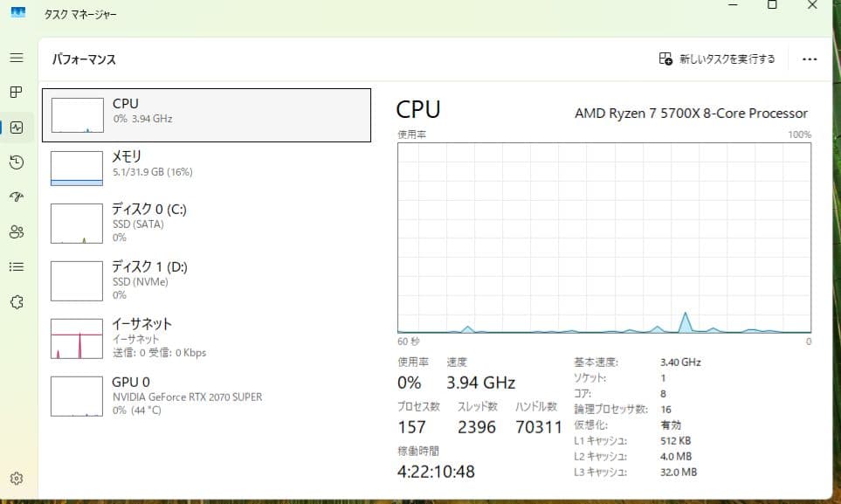Switch to the Processes page icon

coord(16,93)
